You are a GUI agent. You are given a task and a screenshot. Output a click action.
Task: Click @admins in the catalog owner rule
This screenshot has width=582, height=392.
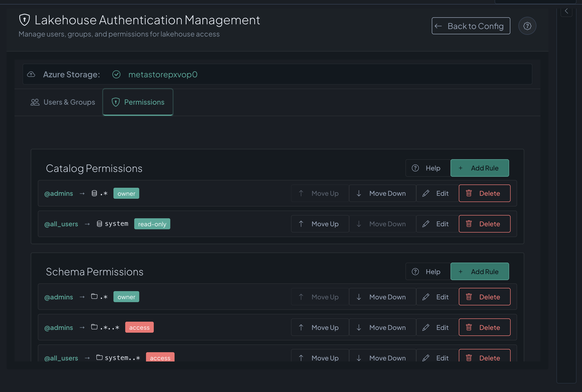pos(59,193)
